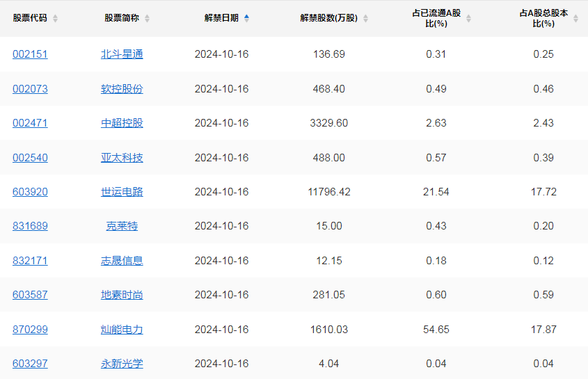
Task: Select 永新光学 row date 2024-10-16
Action: pyautogui.click(x=221, y=364)
